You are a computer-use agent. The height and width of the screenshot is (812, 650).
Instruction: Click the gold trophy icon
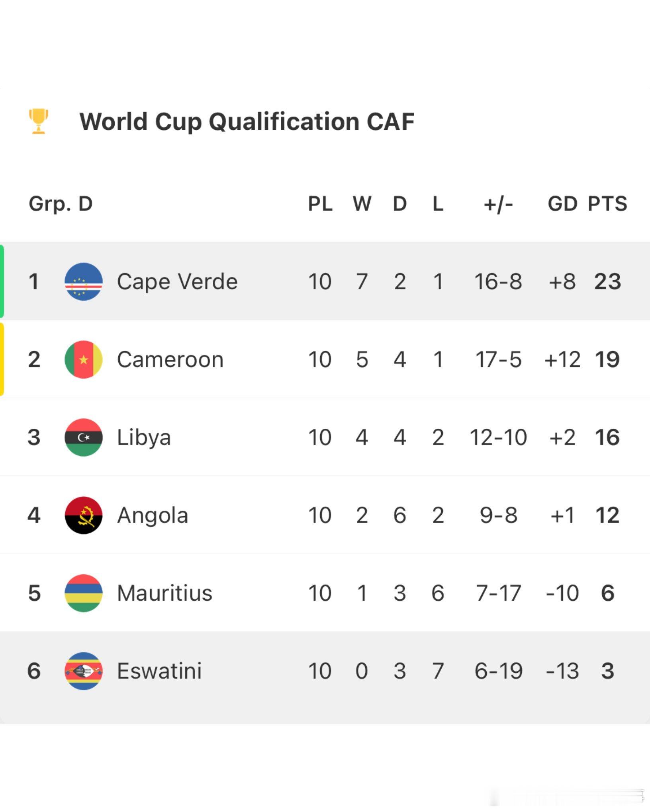(x=39, y=121)
